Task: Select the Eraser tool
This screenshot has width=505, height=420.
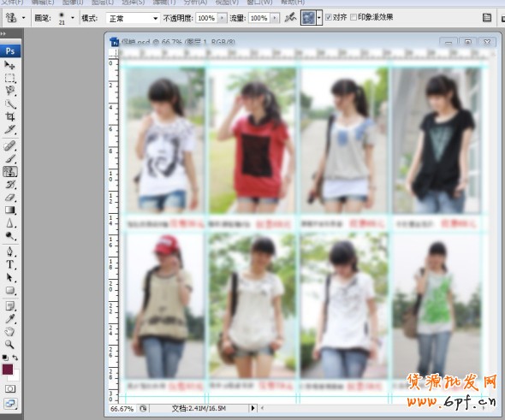Action: point(10,198)
